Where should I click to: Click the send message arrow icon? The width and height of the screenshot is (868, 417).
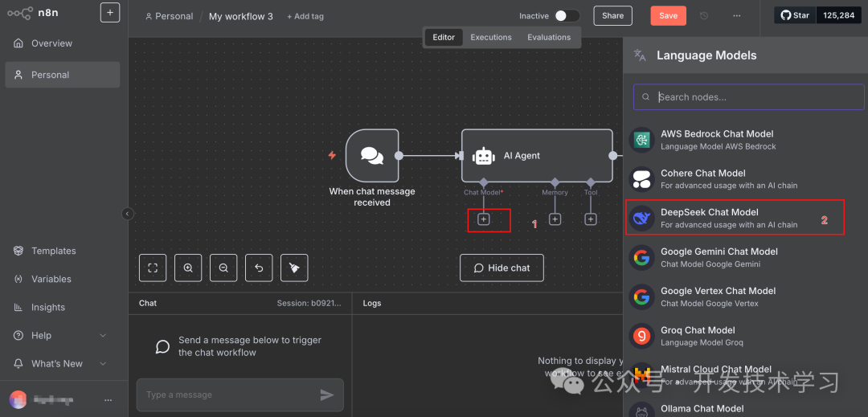click(x=327, y=395)
